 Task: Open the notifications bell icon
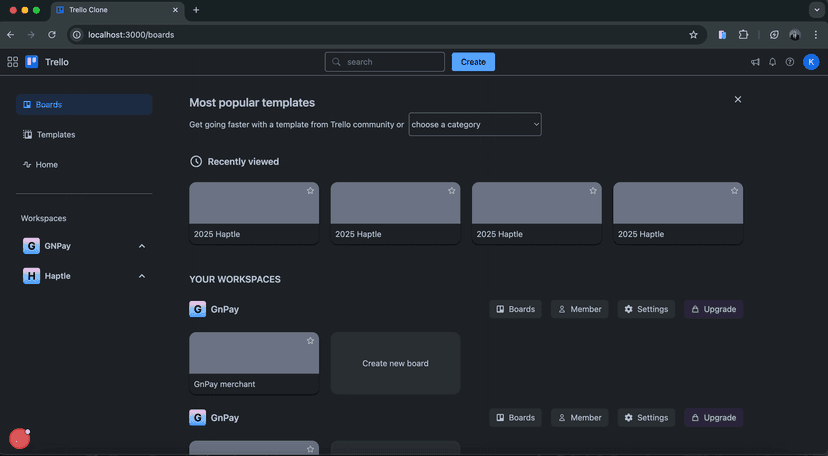click(773, 62)
